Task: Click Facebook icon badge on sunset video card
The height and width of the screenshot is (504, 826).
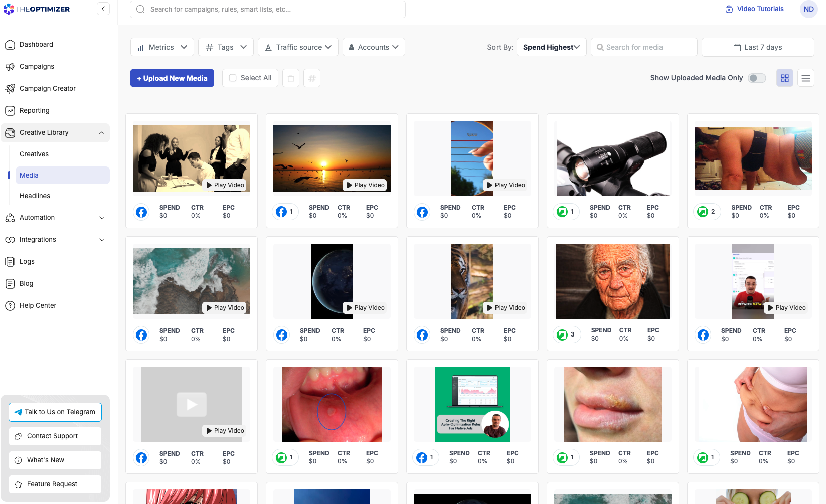Action: [x=282, y=212]
